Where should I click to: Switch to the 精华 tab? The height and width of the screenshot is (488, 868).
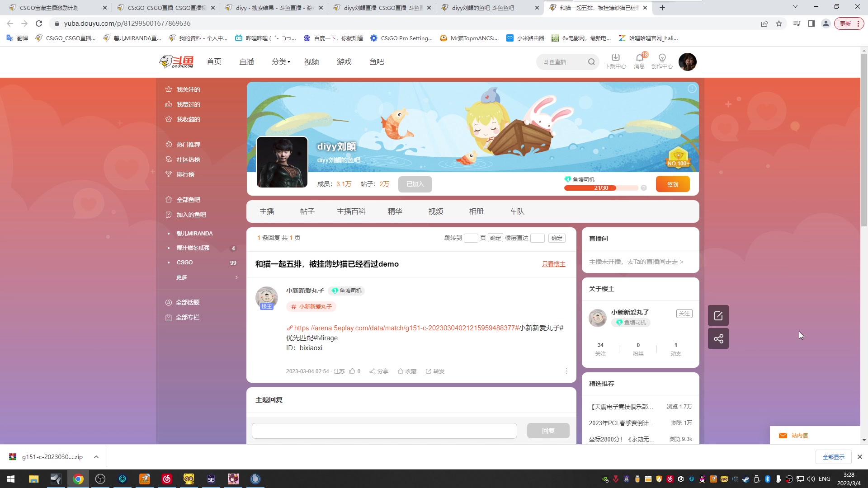coord(395,211)
